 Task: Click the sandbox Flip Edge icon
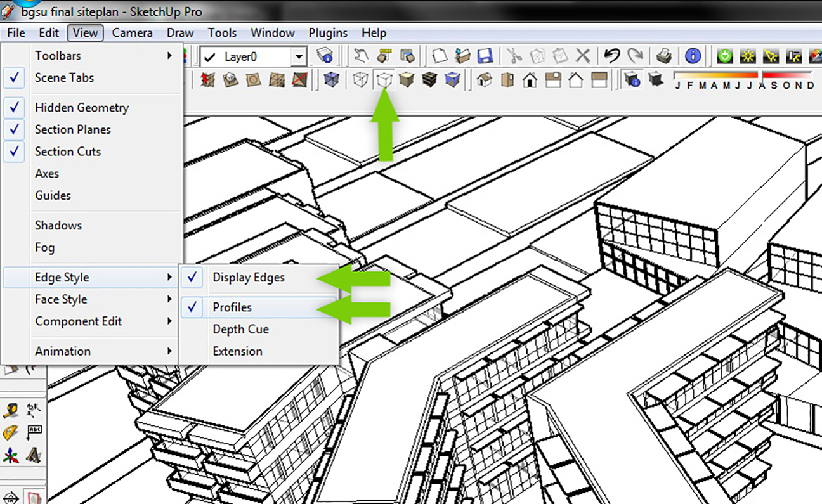click(300, 80)
